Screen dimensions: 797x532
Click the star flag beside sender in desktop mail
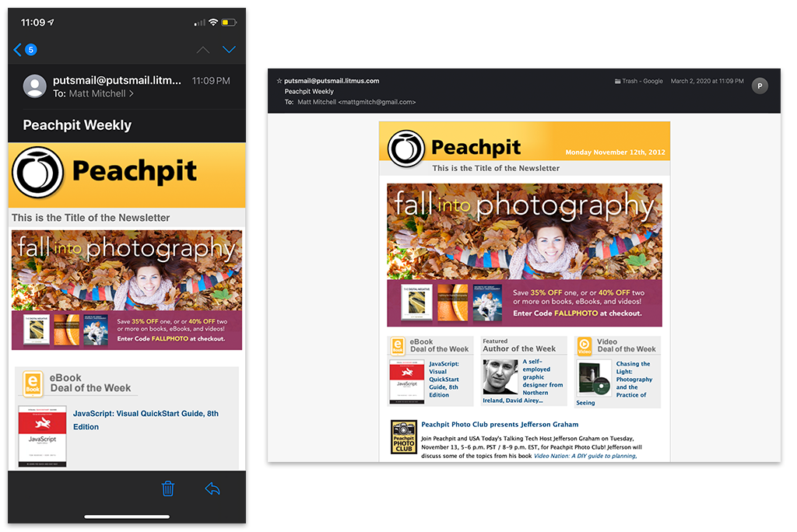point(279,81)
